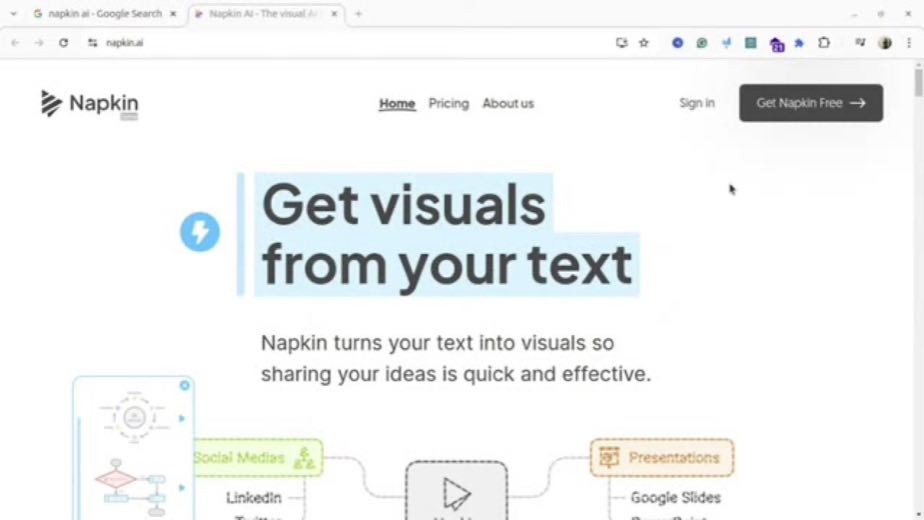Click the page vertical scrollbar thumb
Screen dimensions: 924x520
point(918,82)
